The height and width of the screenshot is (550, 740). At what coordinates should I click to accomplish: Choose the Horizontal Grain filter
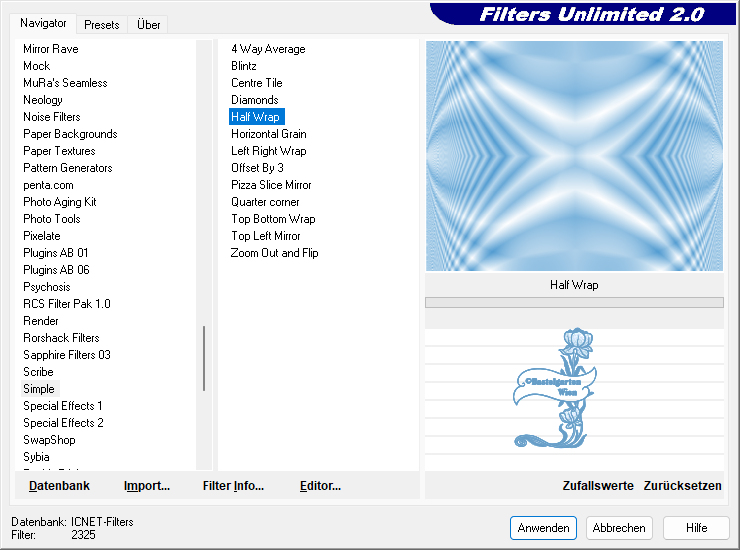pyautogui.click(x=269, y=134)
